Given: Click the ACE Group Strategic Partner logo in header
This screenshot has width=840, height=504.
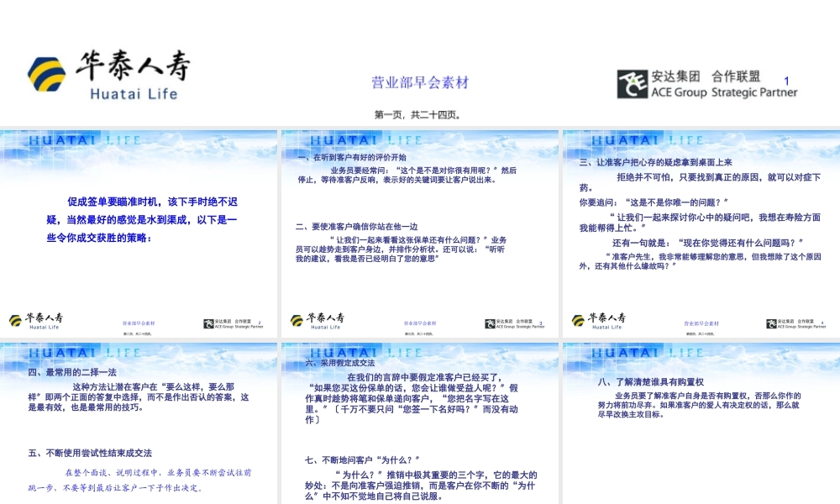Looking at the screenshot, I should coord(704,84).
